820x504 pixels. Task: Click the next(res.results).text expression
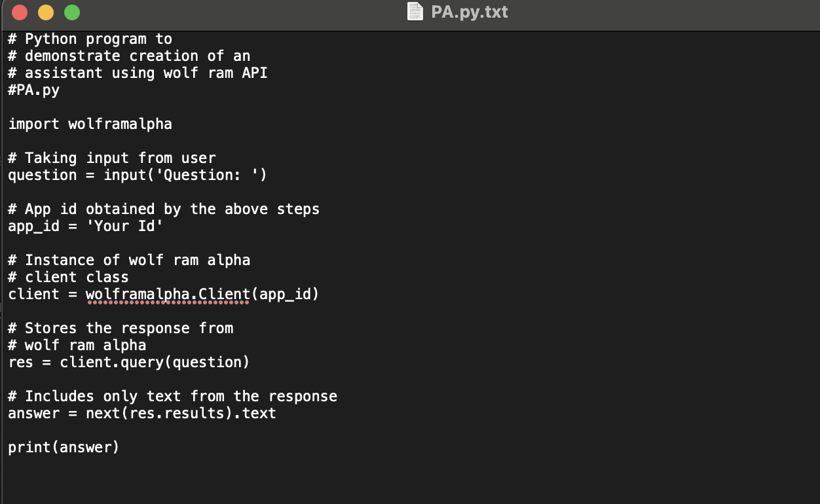181,413
